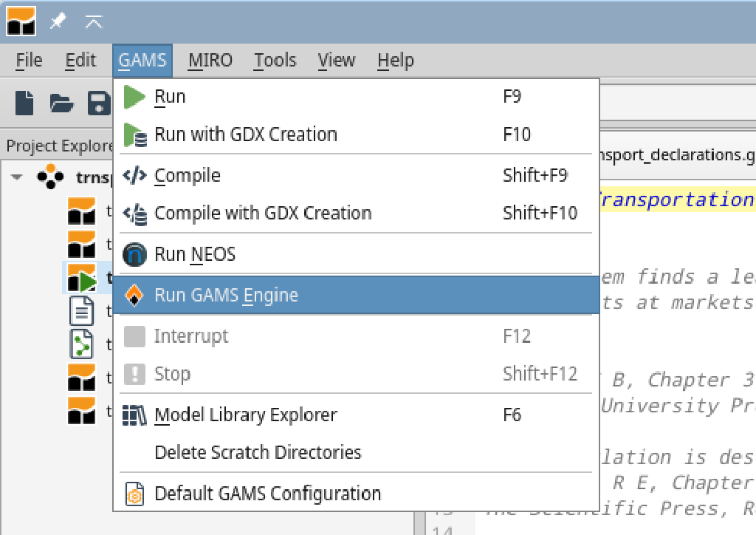The height and width of the screenshot is (535, 756).
Task: Click the Save toolbar icon
Action: [x=98, y=103]
